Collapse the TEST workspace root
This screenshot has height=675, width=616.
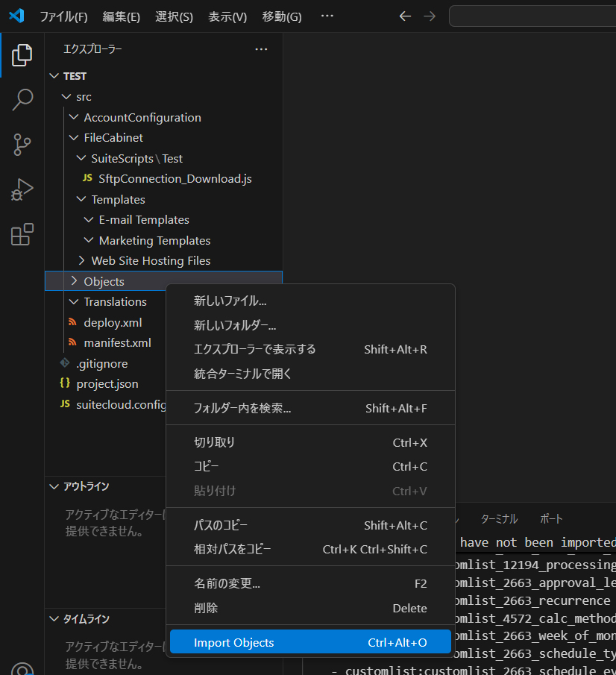[x=54, y=76]
